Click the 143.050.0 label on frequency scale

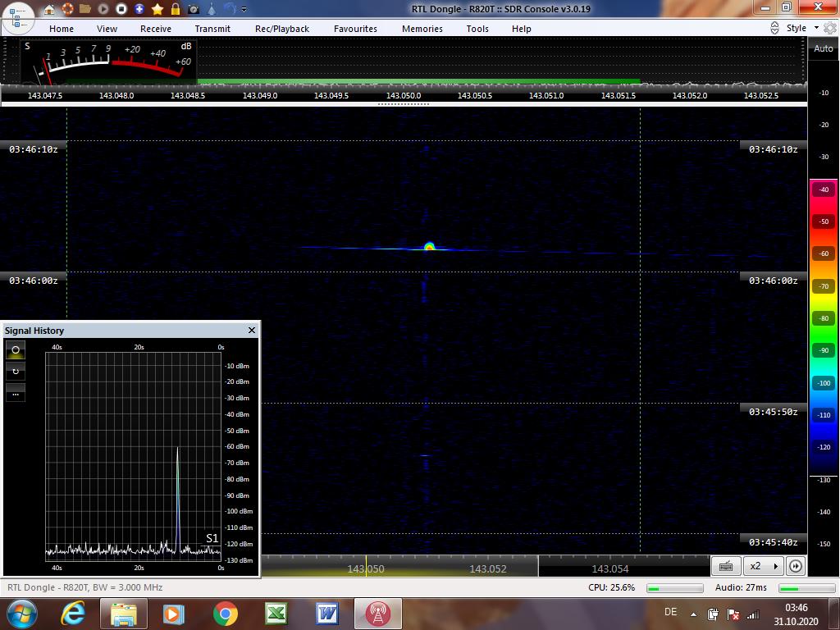404,95
